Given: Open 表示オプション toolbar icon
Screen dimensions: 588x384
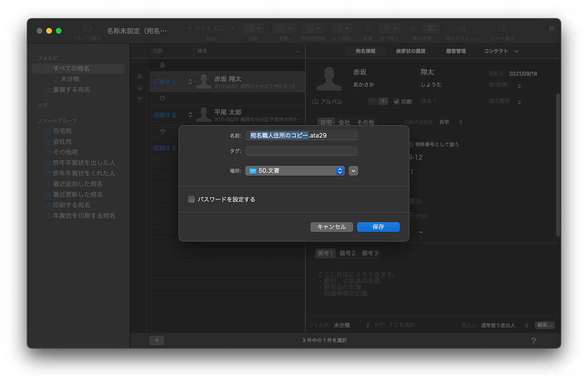Looking at the screenshot, I should tap(462, 28).
